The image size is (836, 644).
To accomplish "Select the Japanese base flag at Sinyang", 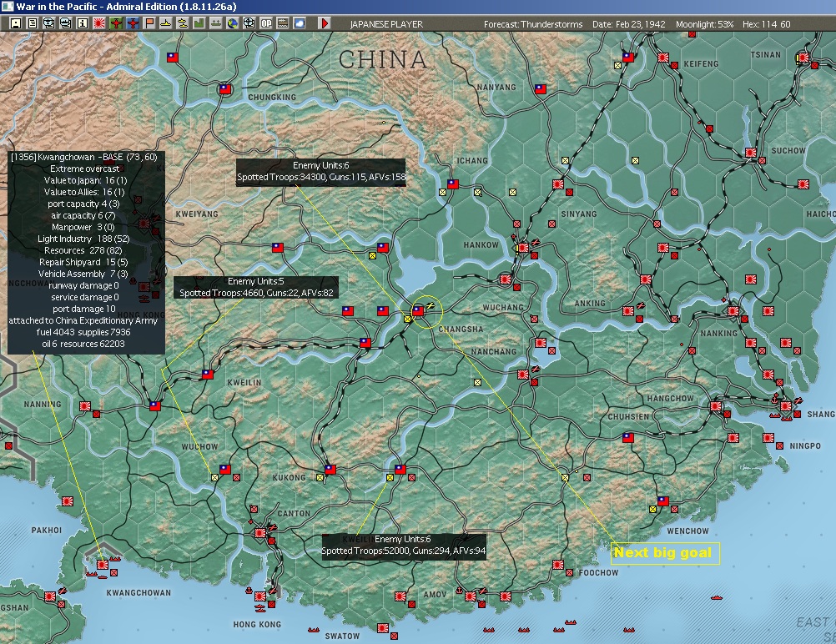I will coord(558,184).
